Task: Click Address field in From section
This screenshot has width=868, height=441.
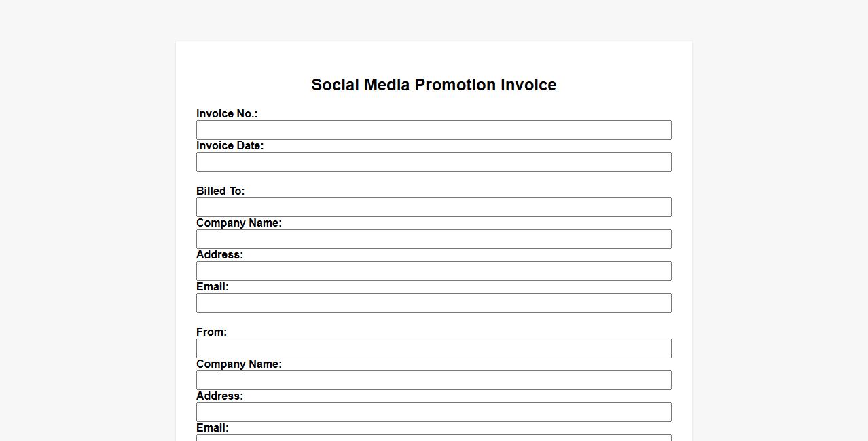Action: coord(433,413)
